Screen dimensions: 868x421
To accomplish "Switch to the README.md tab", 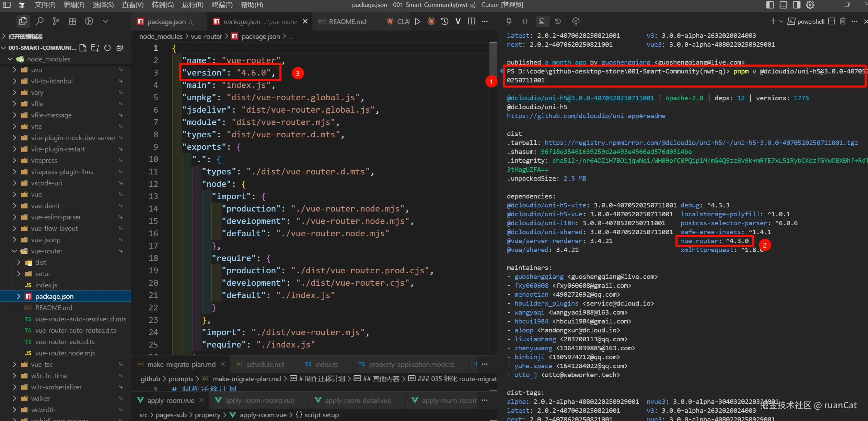I will (347, 22).
